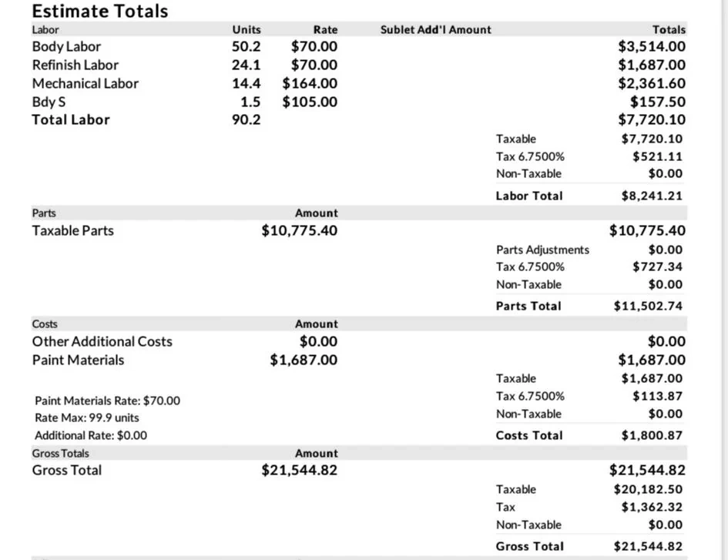Select the bold Gross Total value at bottom
Image resolution: width=728 pixels, height=560 pixels.
(x=648, y=547)
